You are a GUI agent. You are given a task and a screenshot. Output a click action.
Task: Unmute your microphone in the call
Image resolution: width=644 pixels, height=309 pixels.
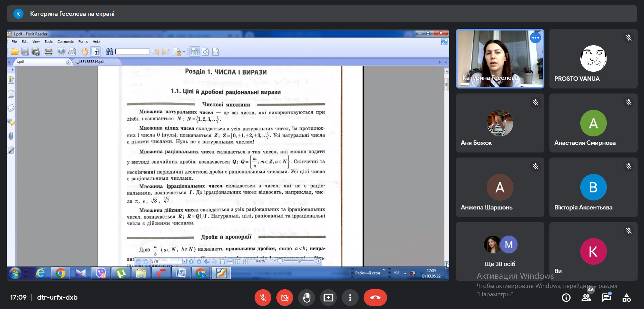263,298
